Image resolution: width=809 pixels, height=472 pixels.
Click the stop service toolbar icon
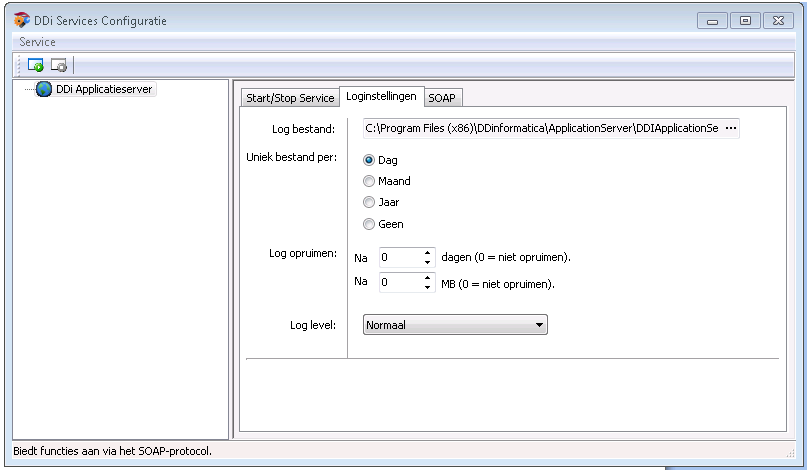tap(59, 66)
